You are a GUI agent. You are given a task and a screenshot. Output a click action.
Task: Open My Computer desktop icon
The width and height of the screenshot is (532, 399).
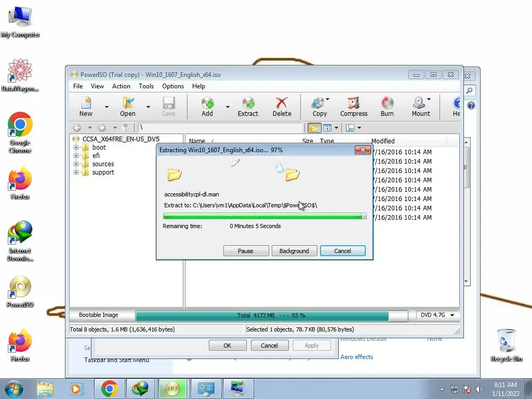[x=20, y=22]
